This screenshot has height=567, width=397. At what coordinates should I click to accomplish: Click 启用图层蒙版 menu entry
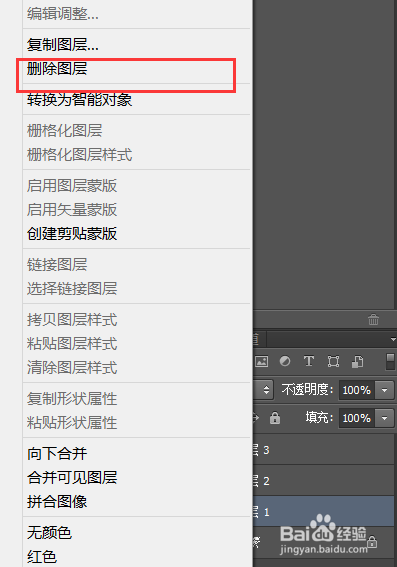coord(72,186)
